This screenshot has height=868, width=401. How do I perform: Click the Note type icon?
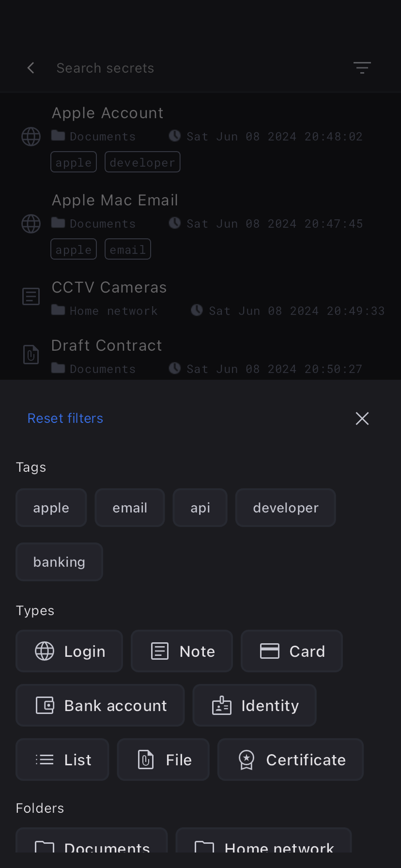pos(160,651)
